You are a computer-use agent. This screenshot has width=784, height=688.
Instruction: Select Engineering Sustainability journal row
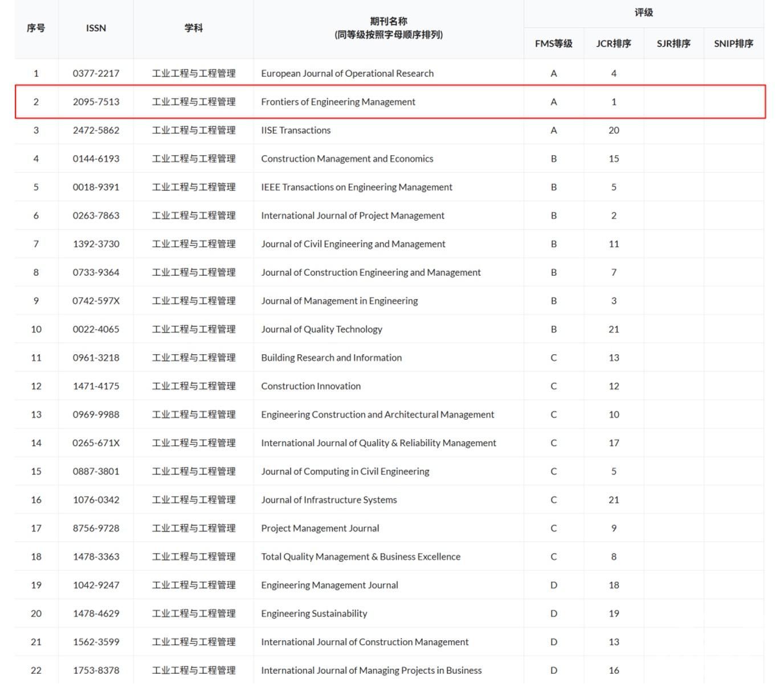click(x=314, y=613)
